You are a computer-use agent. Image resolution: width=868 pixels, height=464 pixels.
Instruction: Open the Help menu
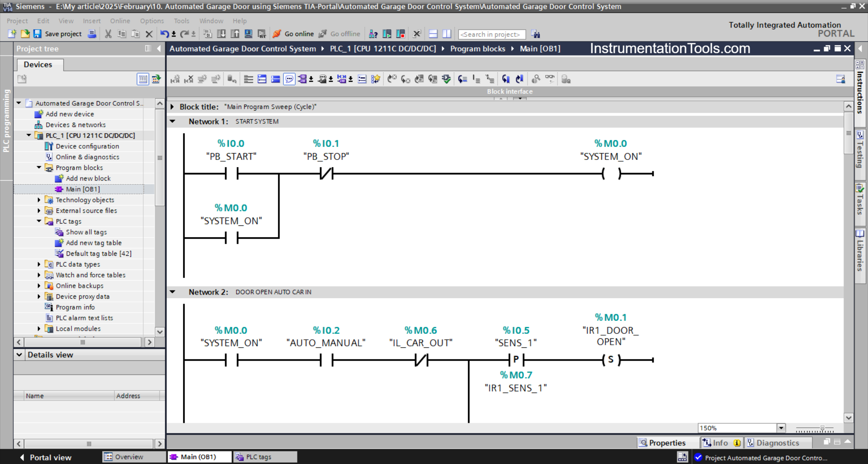point(240,21)
